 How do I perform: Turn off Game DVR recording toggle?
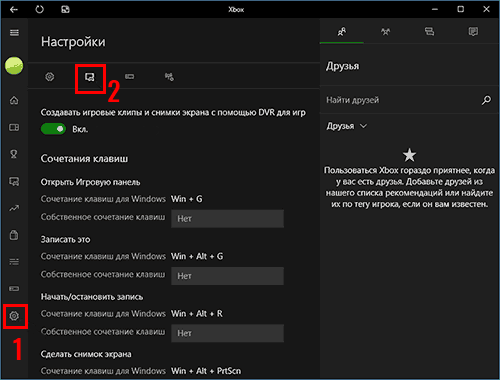[x=53, y=129]
